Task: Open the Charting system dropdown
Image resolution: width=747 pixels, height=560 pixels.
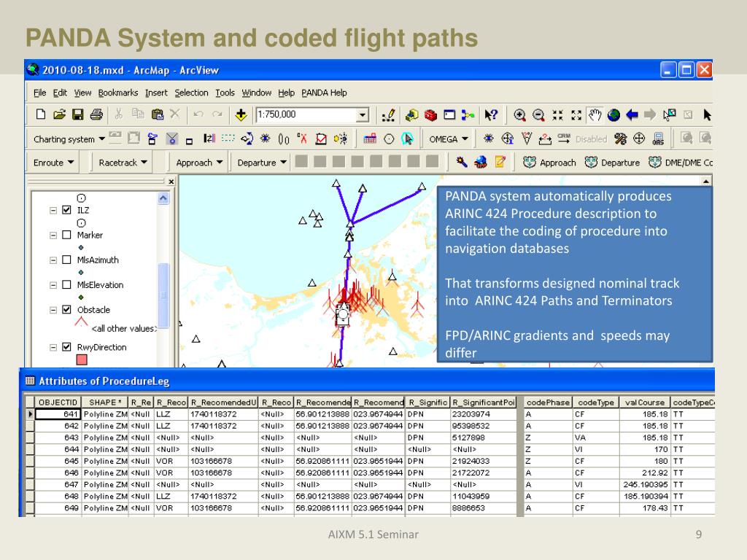Action: 69,139
